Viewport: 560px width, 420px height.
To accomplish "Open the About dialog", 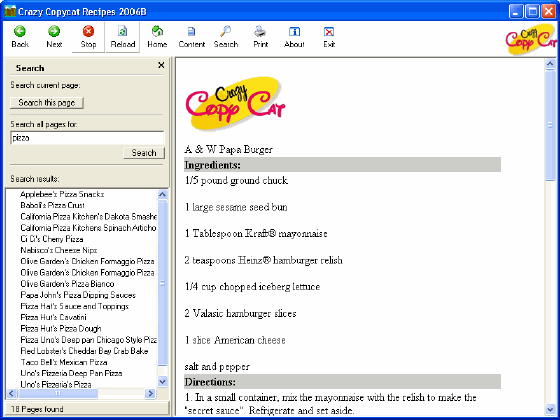I will coord(294,37).
